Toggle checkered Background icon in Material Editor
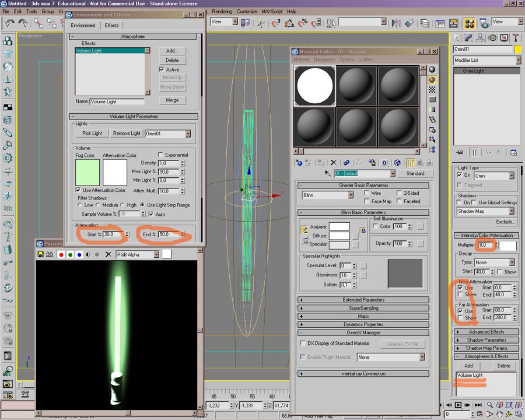The image size is (525, 420). [432, 89]
